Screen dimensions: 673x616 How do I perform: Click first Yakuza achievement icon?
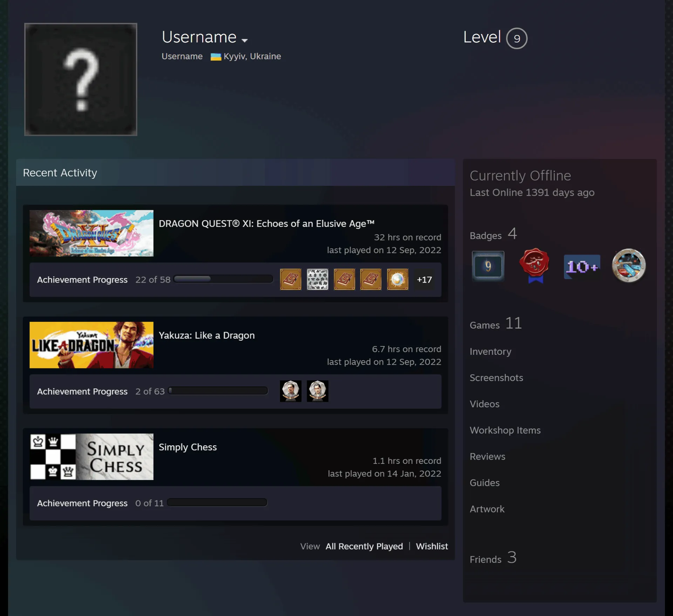[x=291, y=391]
